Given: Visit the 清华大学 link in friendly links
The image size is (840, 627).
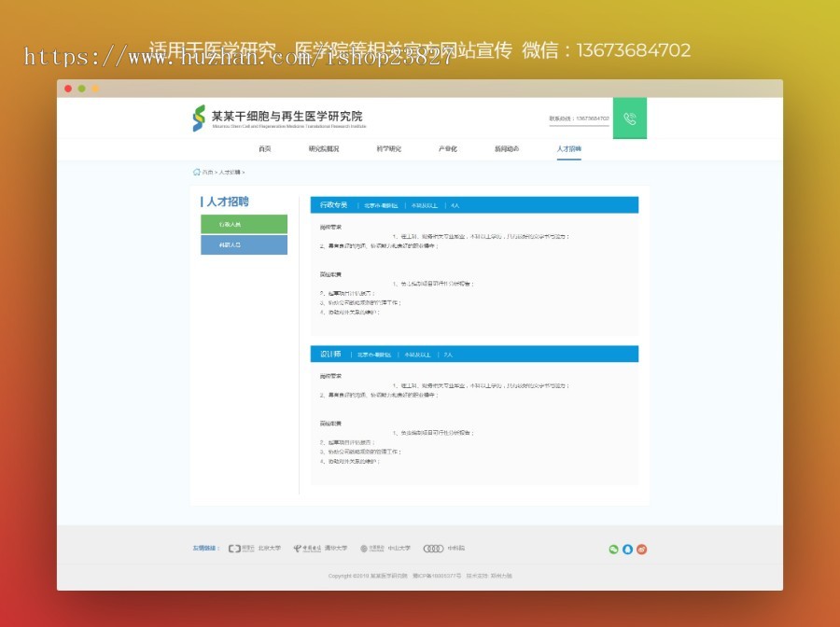Looking at the screenshot, I should click(334, 548).
